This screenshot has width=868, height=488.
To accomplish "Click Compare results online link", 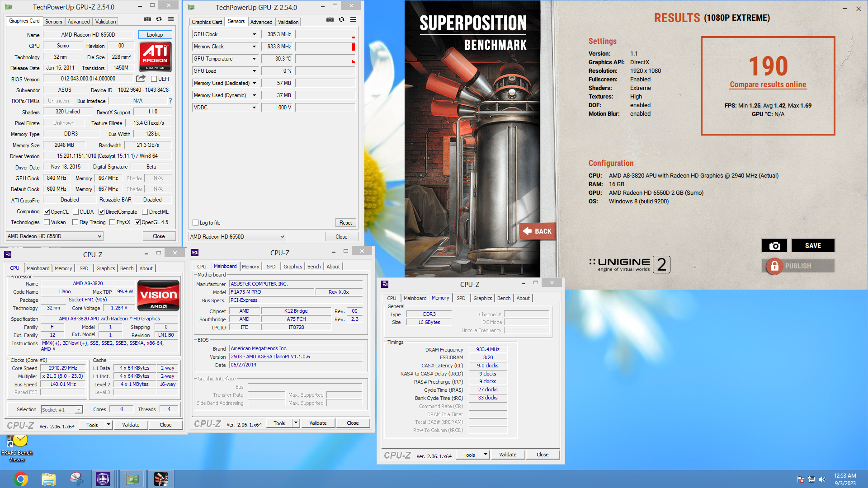I will (x=768, y=84).
